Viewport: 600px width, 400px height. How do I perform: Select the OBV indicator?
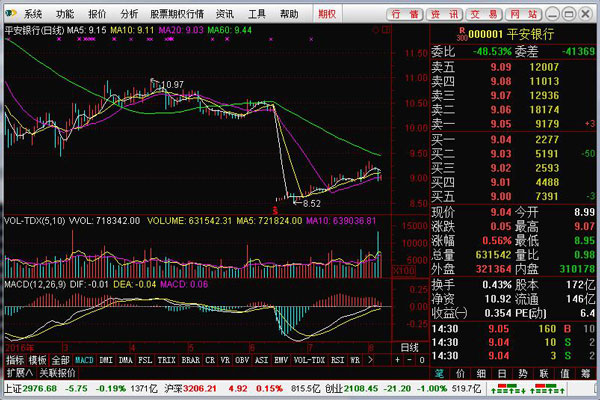(242, 360)
